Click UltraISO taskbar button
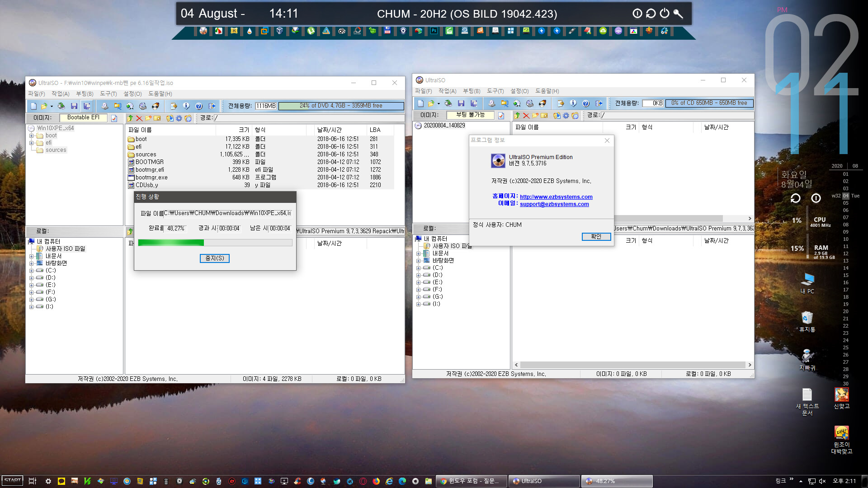Image resolution: width=868 pixels, height=488 pixels. [544, 481]
